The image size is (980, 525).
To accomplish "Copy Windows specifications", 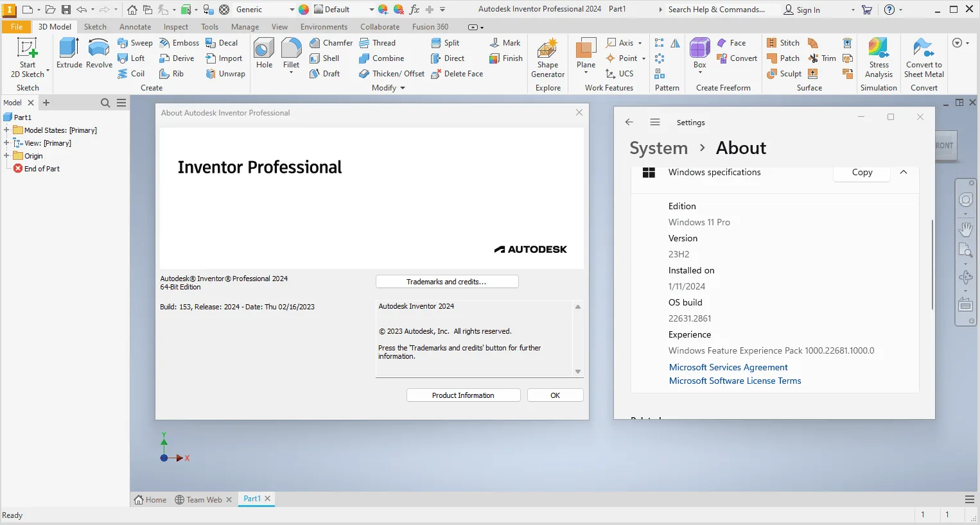I will pyautogui.click(x=862, y=172).
